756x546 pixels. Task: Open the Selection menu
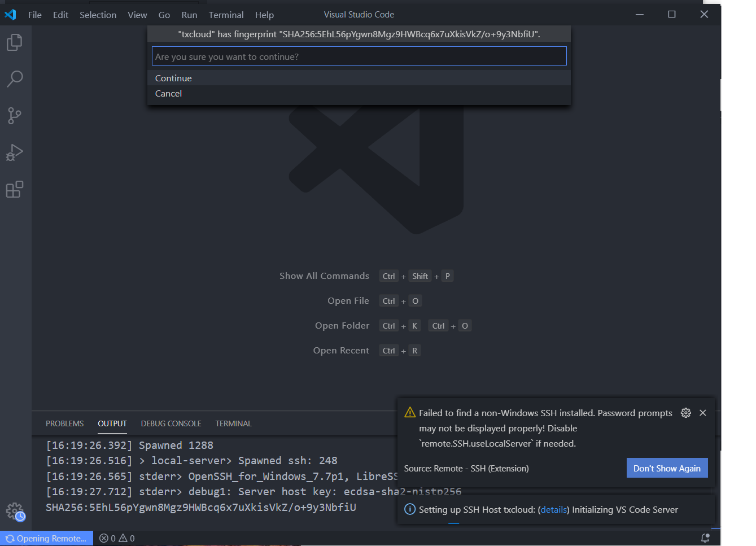[x=98, y=15]
